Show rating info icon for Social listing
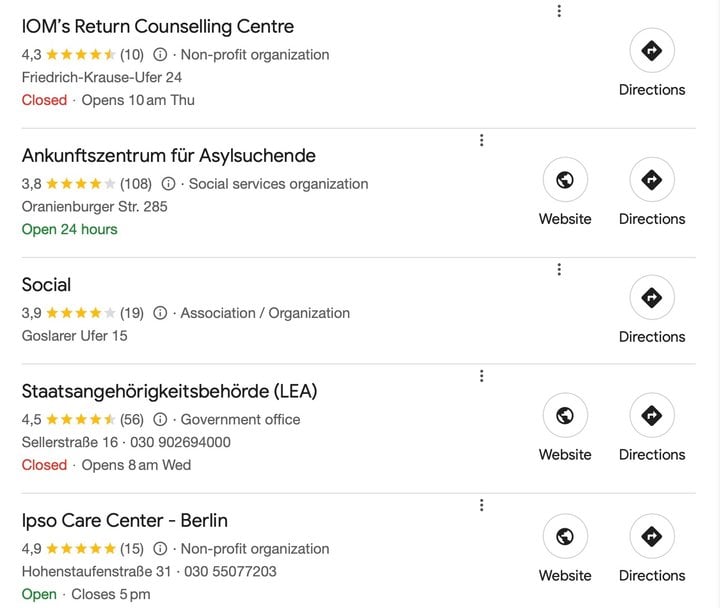 [x=160, y=313]
